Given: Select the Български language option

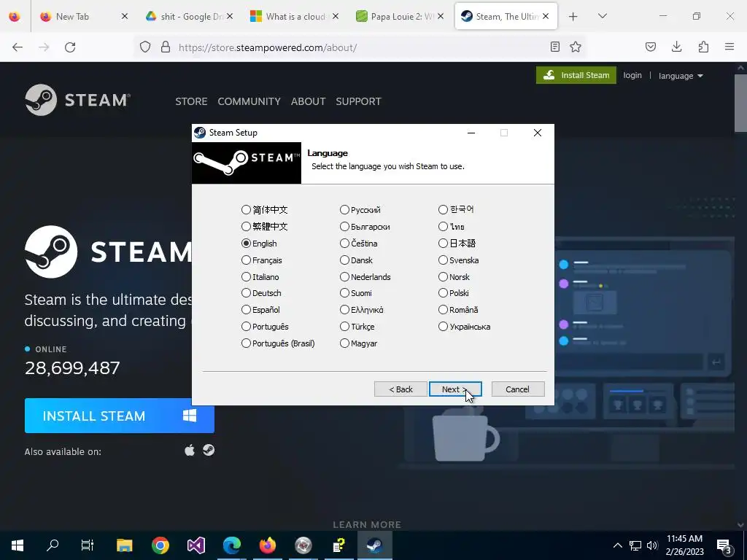Looking at the screenshot, I should [365, 227].
